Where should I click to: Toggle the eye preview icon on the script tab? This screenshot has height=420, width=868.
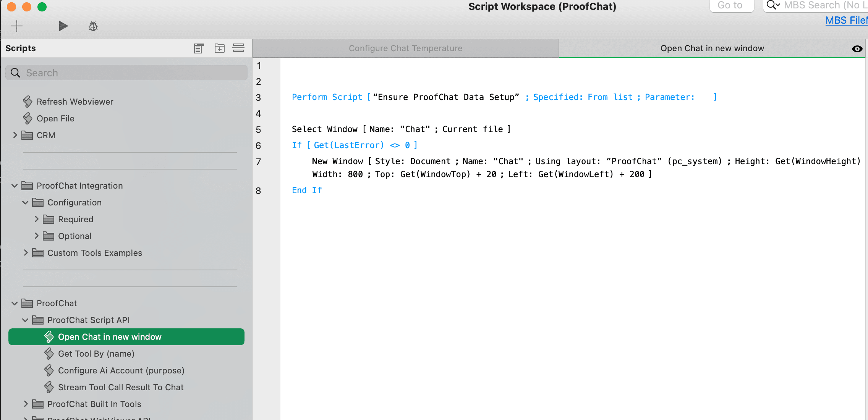[x=857, y=48]
